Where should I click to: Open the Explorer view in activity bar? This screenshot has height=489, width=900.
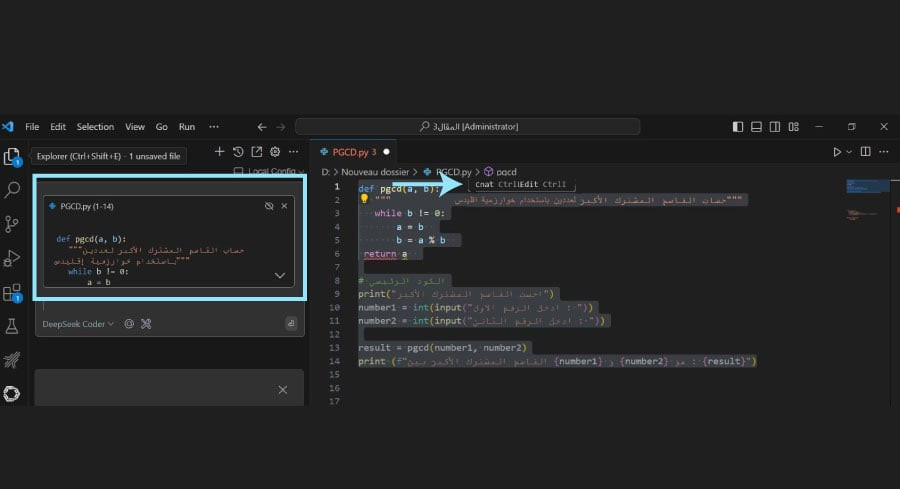point(12,156)
